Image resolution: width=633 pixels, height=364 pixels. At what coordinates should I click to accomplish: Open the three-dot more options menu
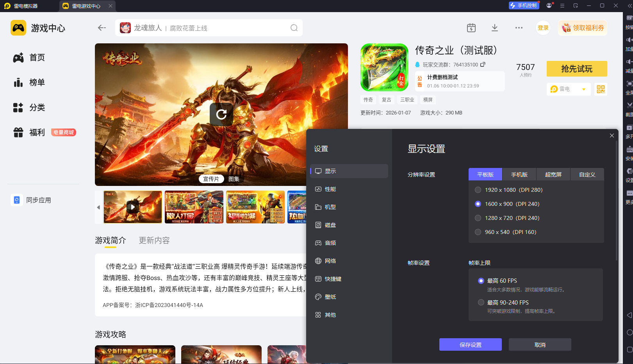click(519, 28)
